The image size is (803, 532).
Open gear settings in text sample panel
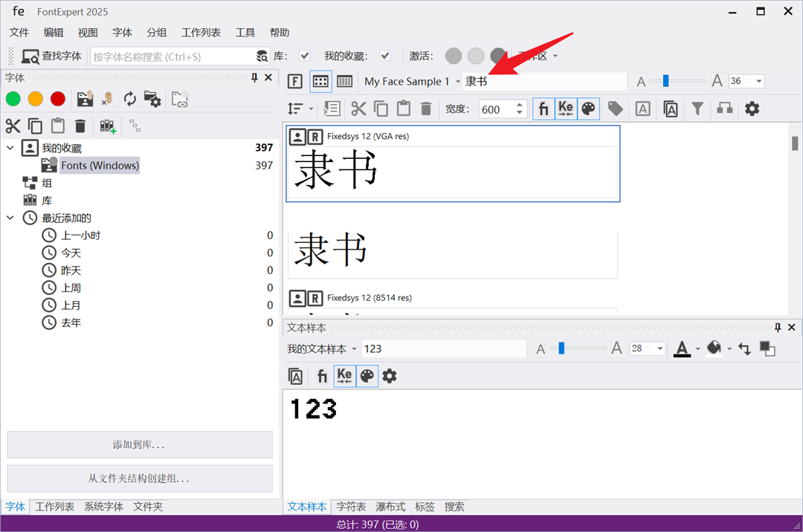(390, 376)
